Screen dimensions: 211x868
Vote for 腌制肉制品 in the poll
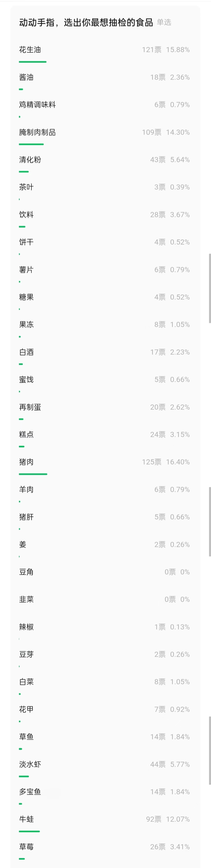(37, 132)
